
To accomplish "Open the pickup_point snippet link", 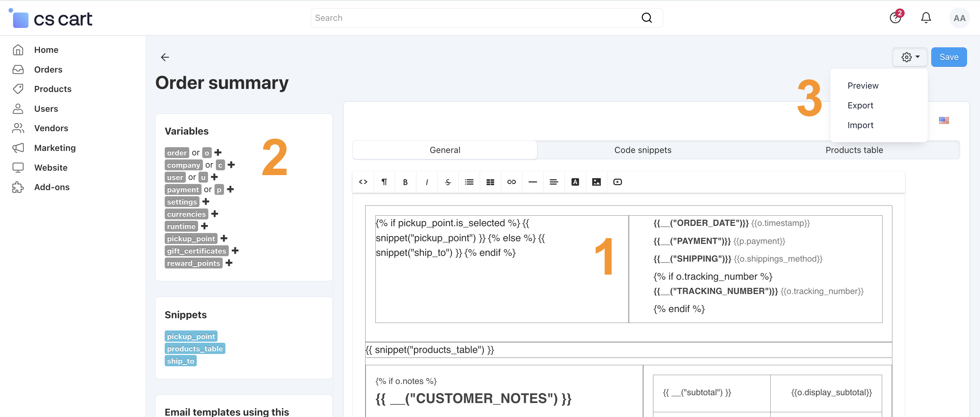I will pyautogui.click(x=191, y=336).
